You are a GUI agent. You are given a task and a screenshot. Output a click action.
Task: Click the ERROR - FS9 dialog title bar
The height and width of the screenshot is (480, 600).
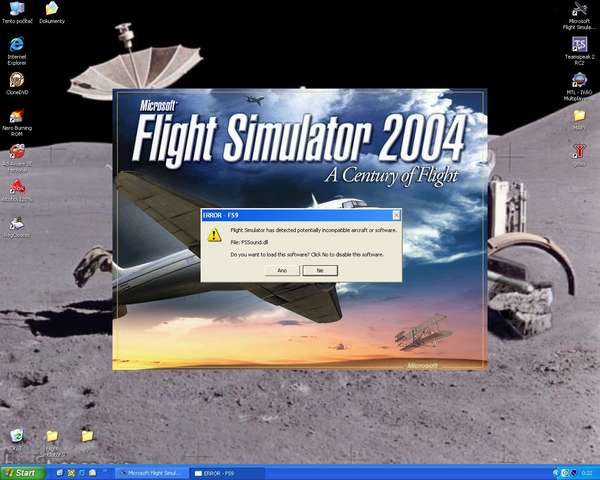point(301,216)
